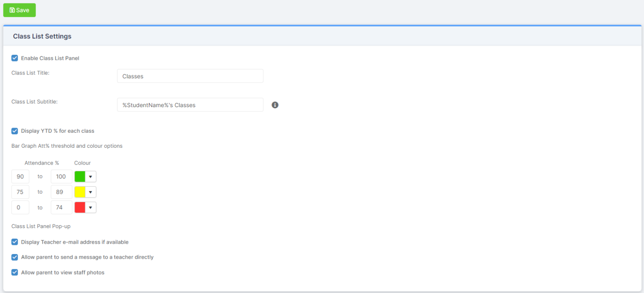This screenshot has height=293, width=644.
Task: Toggle Display YTD % for each class
Action: (15, 131)
